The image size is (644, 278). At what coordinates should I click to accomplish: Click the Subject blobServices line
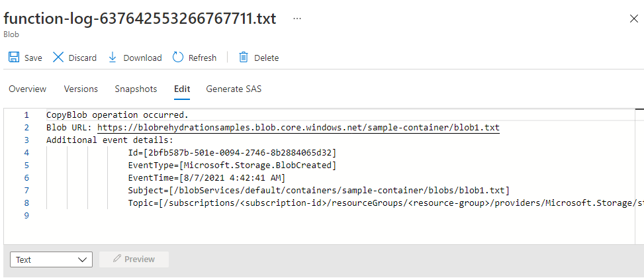318,191
